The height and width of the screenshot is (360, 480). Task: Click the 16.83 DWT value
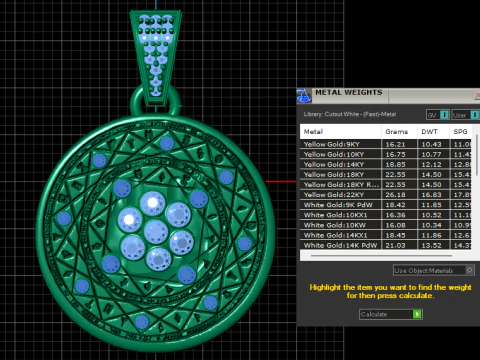click(431, 195)
